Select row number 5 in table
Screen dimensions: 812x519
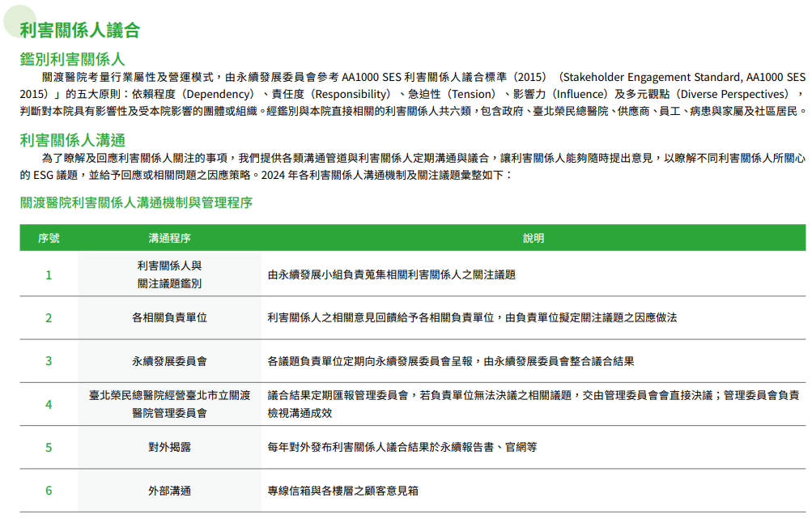pos(49,448)
